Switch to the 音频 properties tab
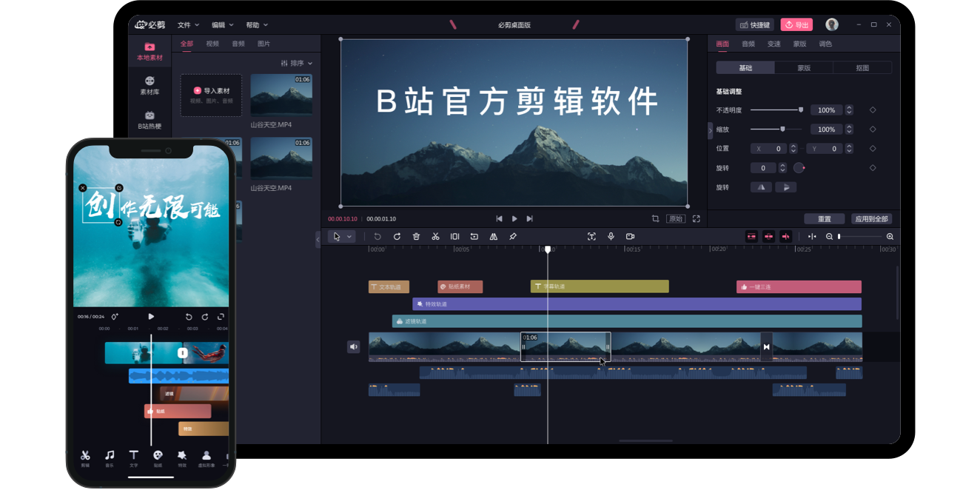This screenshot has width=980, height=490. pyautogui.click(x=748, y=44)
